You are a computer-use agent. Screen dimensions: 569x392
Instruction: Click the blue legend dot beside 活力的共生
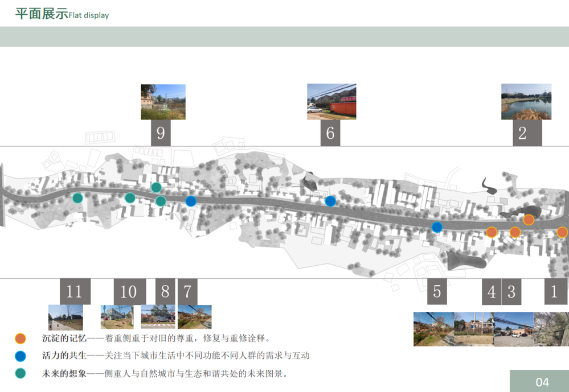coord(21,356)
